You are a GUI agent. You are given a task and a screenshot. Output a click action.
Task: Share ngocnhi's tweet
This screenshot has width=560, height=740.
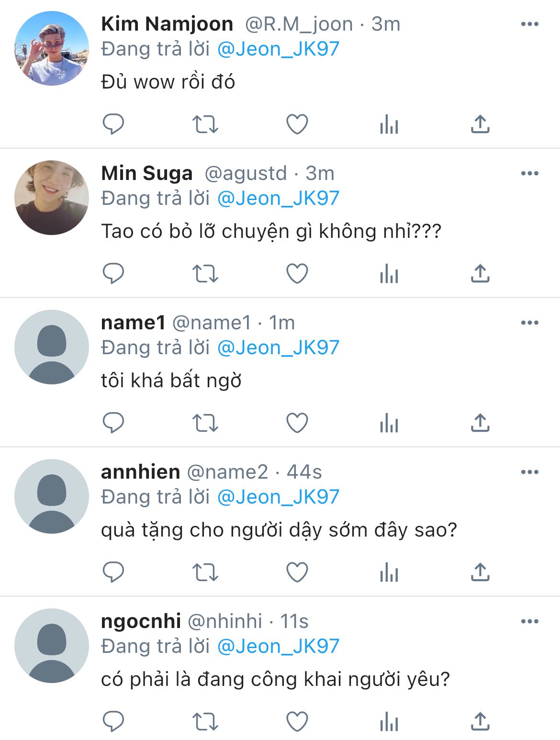click(x=480, y=722)
